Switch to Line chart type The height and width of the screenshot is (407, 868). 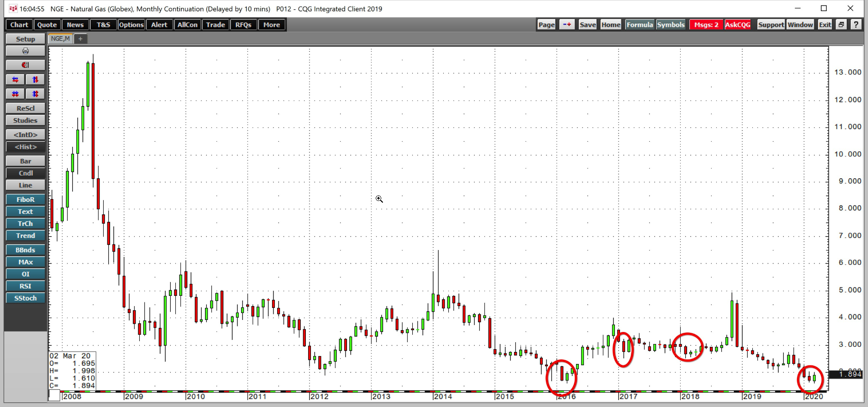[25, 185]
